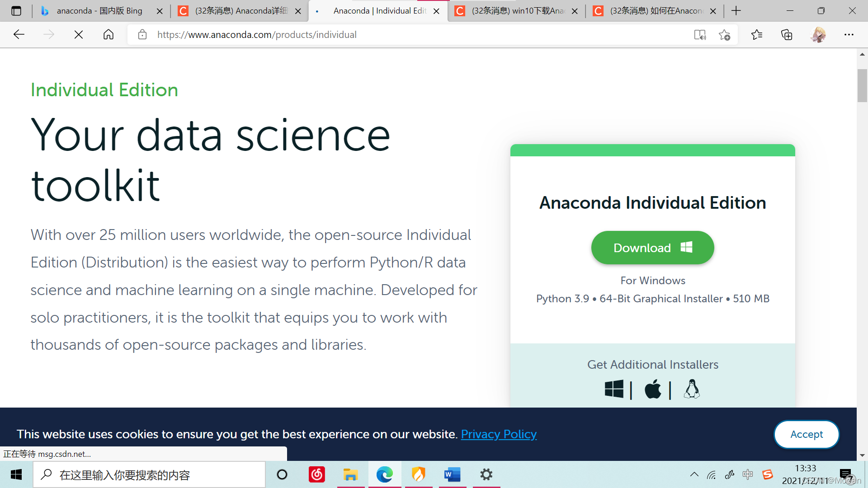868x488 pixels.
Task: Launch NetEase Cloud Music from taskbar
Action: click(x=317, y=474)
